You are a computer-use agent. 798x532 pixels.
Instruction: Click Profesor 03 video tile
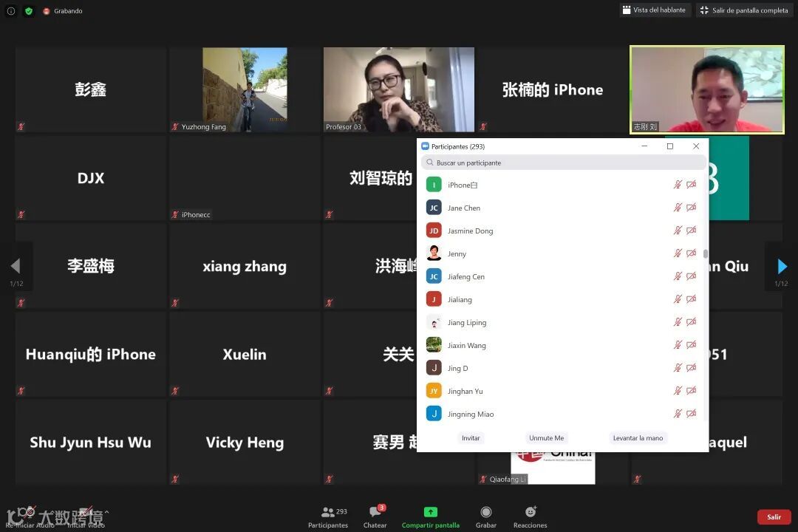(399, 89)
